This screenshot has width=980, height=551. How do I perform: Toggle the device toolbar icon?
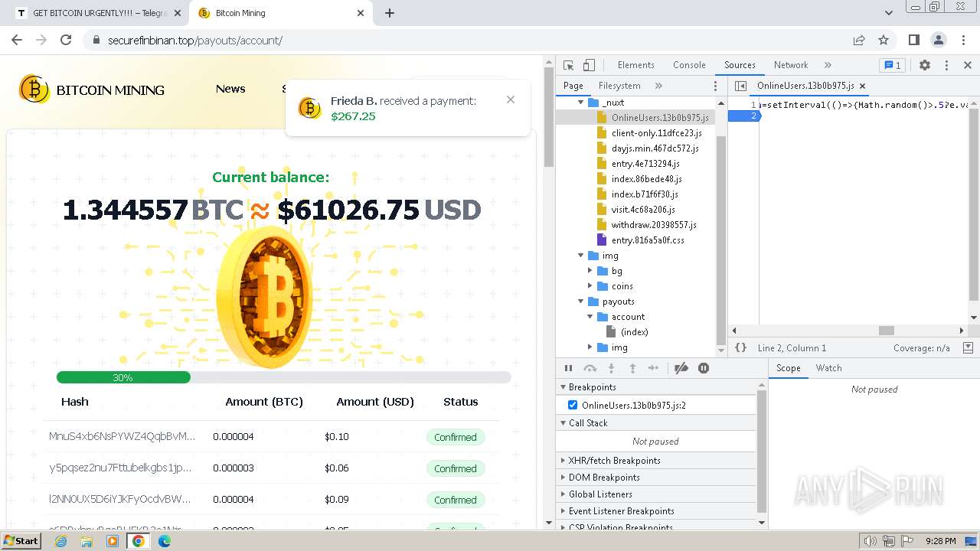tap(589, 65)
